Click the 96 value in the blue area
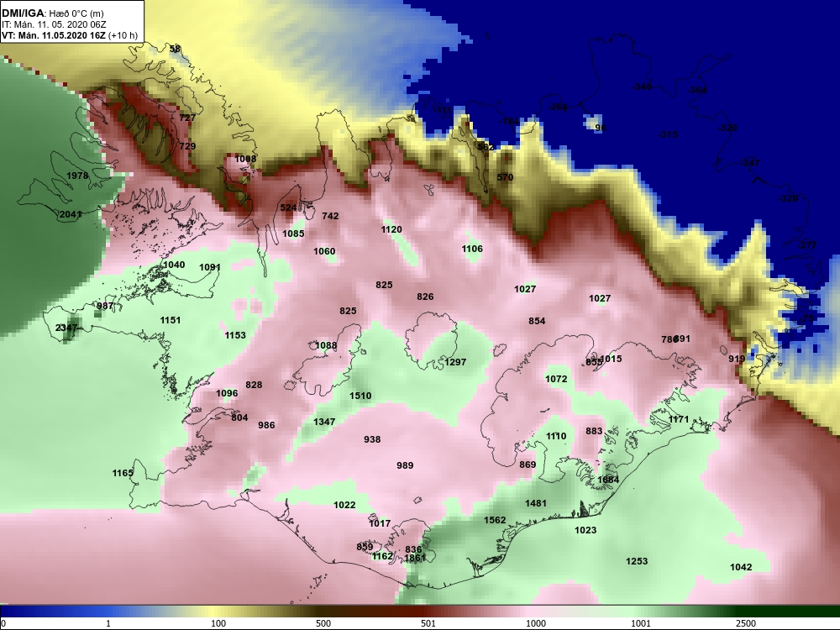The width and height of the screenshot is (840, 630). (600, 128)
